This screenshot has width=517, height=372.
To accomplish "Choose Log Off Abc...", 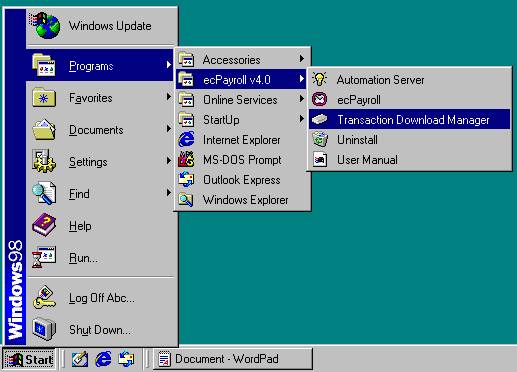I will tap(100, 297).
